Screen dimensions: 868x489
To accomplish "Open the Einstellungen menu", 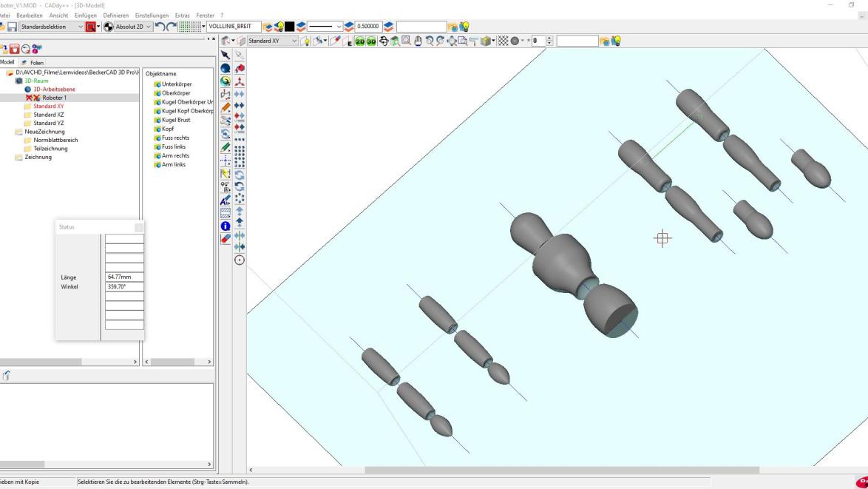I will (152, 16).
